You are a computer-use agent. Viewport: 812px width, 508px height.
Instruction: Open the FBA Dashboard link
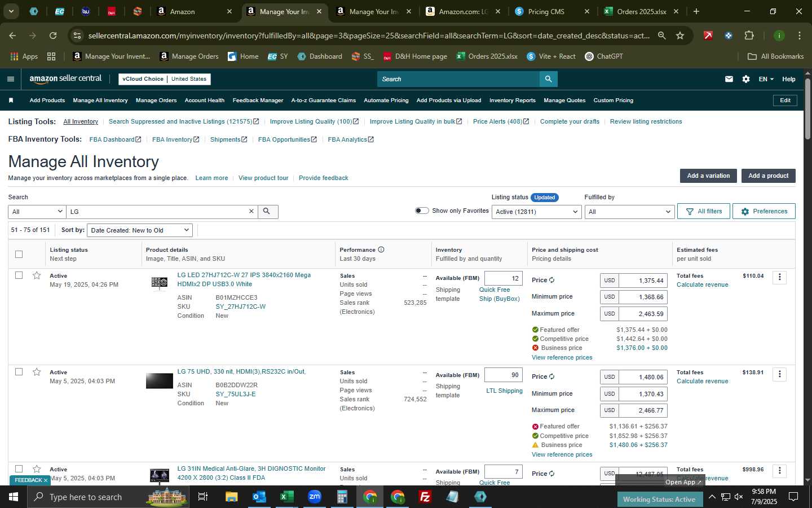click(x=115, y=139)
